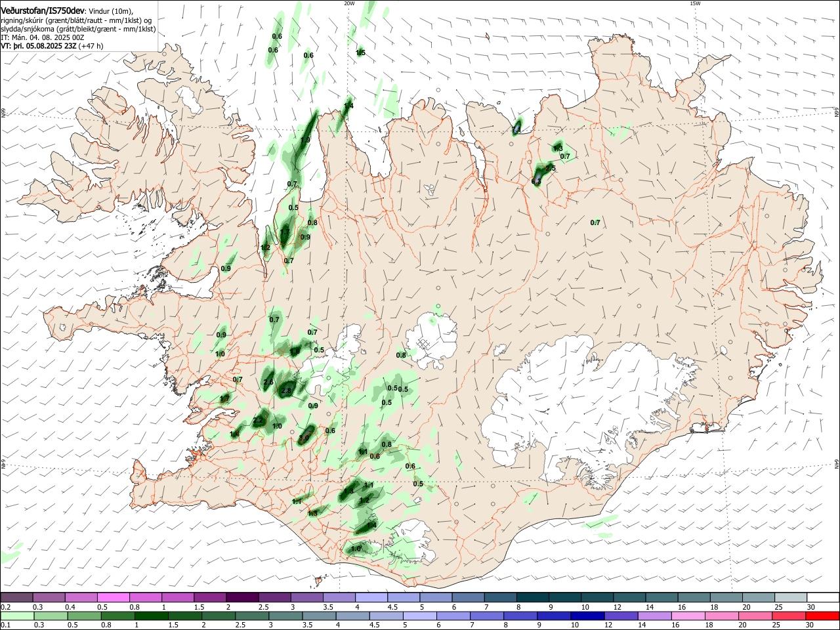The width and height of the screenshot is (840, 630).
Task: Pick the lower-row legend swatch labeled 25
Action: [x=789, y=616]
